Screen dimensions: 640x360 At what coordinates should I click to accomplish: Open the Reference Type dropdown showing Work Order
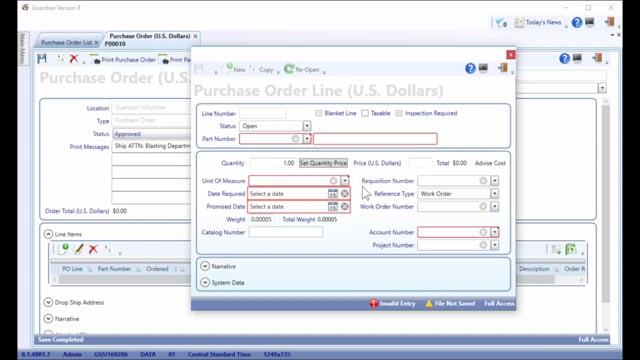point(495,193)
